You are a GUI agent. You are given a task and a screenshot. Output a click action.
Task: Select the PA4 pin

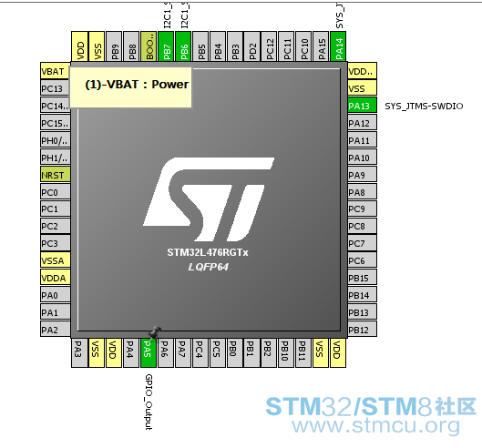[131, 352]
